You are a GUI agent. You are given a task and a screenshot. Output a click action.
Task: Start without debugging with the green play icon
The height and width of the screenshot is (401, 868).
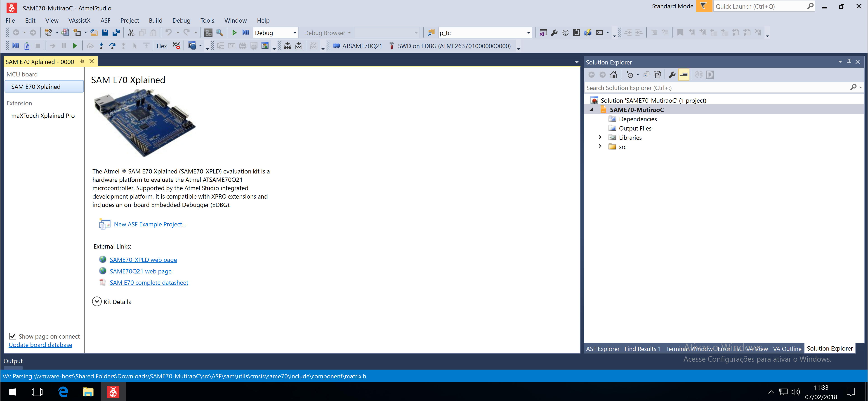point(234,33)
